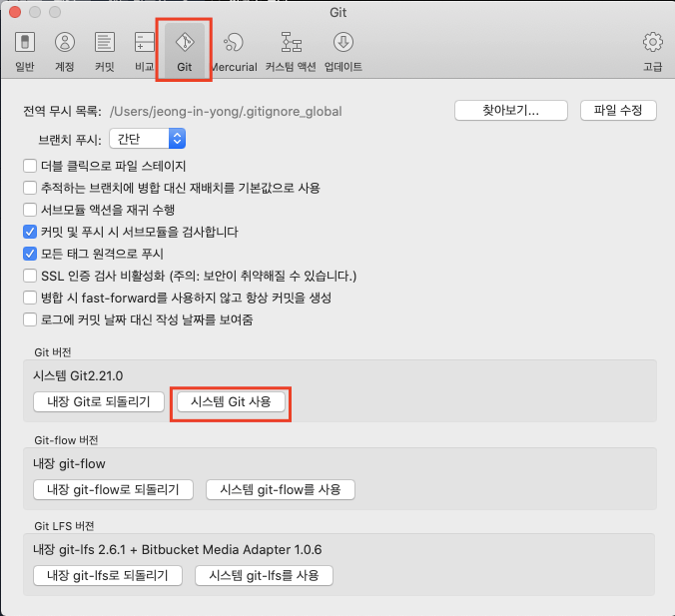Click 시스템 Git 사용 button
This screenshot has height=616, width=675.
pyautogui.click(x=231, y=401)
